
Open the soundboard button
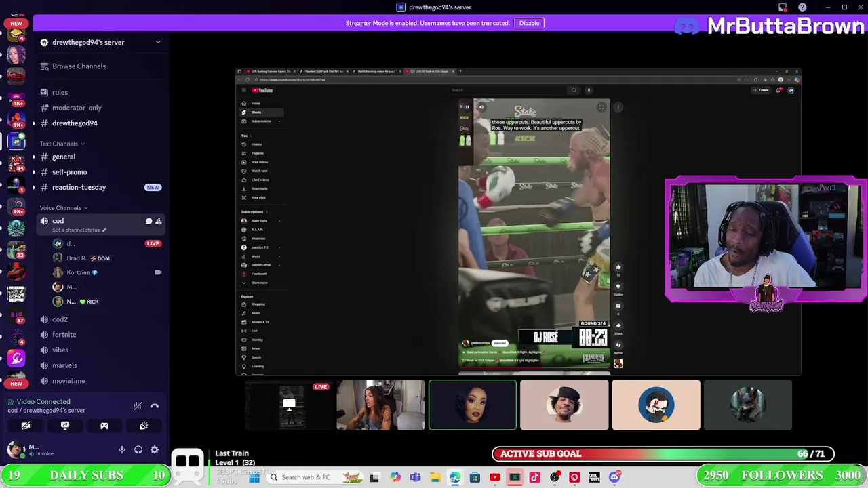pos(144,426)
